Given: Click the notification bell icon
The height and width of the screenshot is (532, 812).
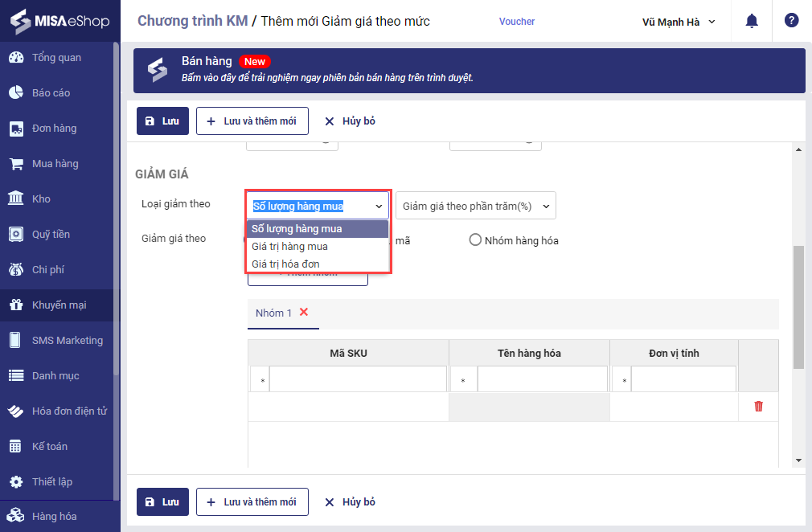Looking at the screenshot, I should point(752,21).
